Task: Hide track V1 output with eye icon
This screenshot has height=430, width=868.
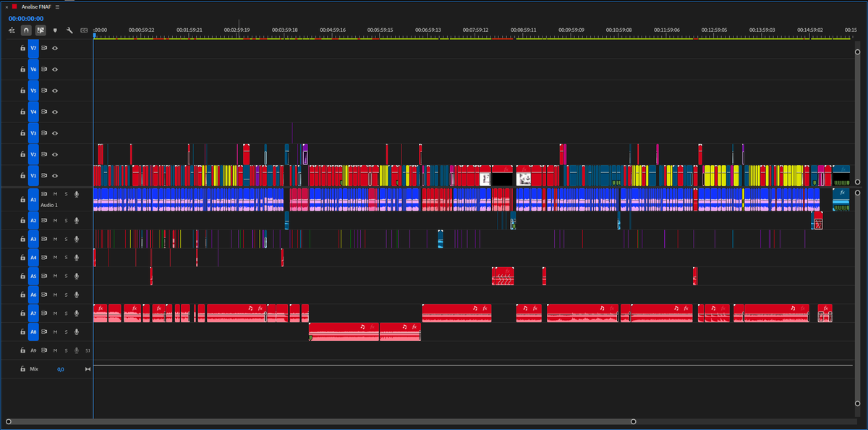Action: point(55,176)
